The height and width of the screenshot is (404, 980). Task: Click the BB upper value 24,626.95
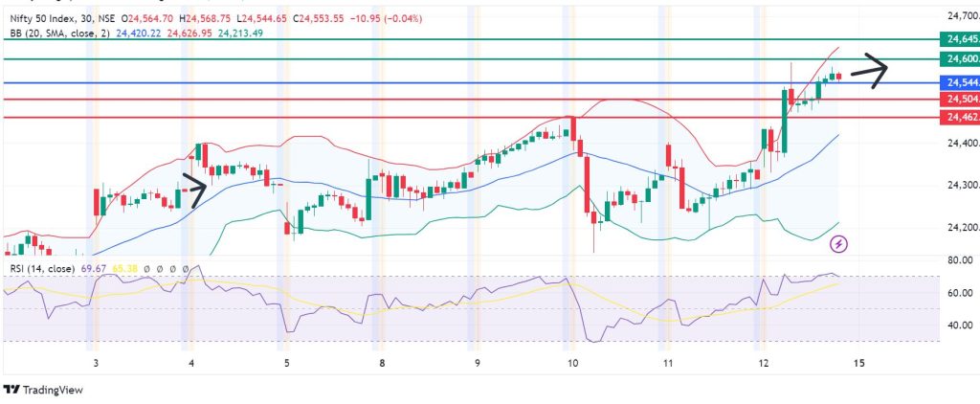189,34
